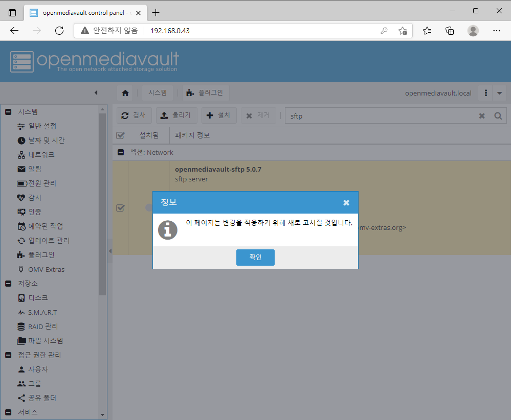Viewport: 511px width, 420px height.
Task: Click the 설치 install button
Action: click(x=219, y=115)
